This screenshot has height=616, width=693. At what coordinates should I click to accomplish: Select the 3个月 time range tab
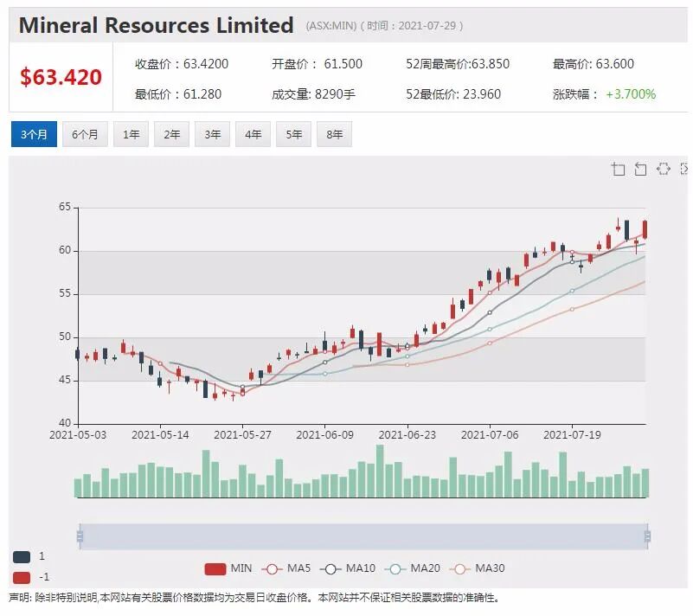pos(34,134)
